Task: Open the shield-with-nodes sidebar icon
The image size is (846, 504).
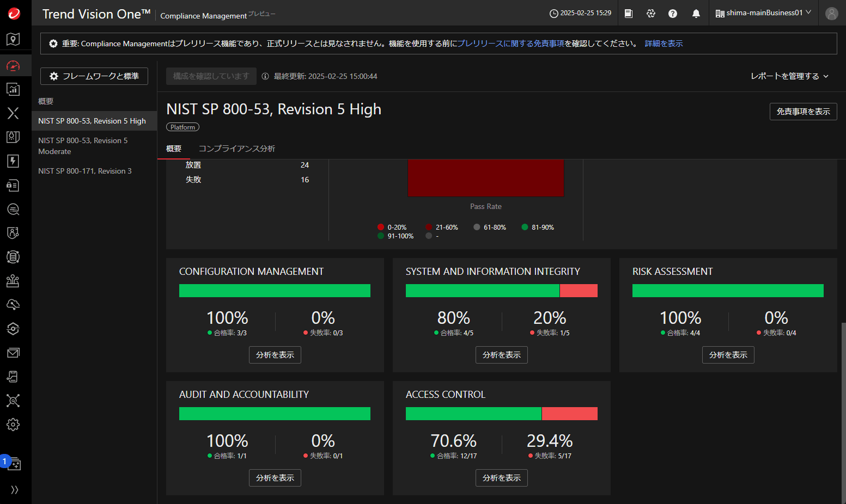Action: pyautogui.click(x=13, y=233)
